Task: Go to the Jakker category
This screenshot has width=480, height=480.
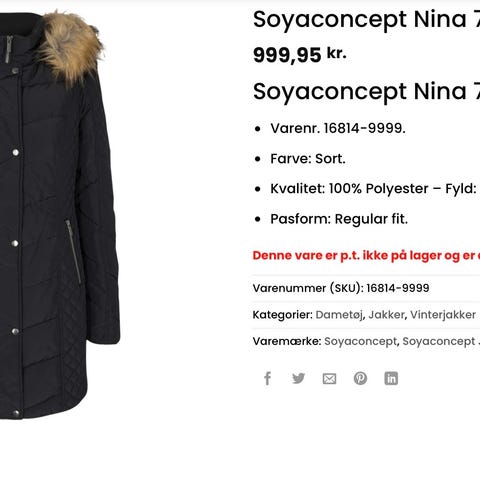Action: pos(386,315)
